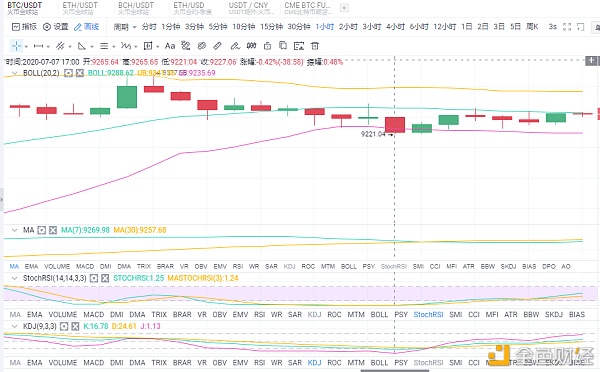Viewport: 600px width, 372px height.
Task: Click the chain link icon in drawing toolbar
Action: [202, 46]
